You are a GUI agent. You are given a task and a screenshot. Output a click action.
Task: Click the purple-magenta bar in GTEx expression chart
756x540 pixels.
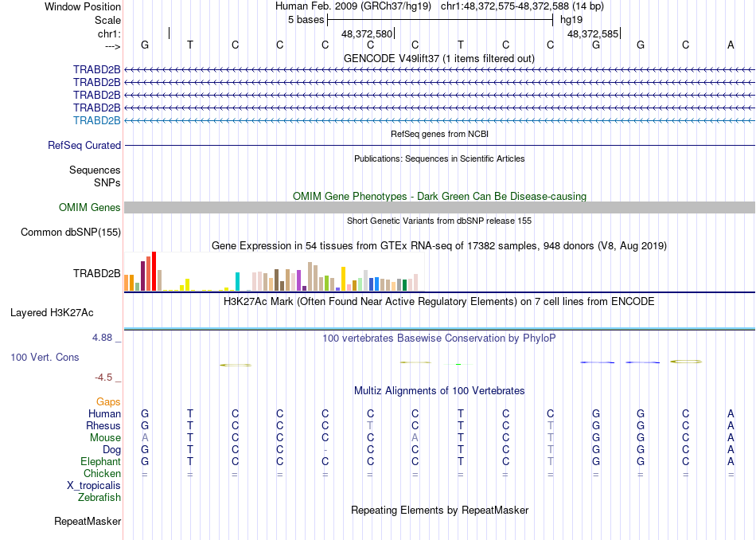(x=299, y=280)
